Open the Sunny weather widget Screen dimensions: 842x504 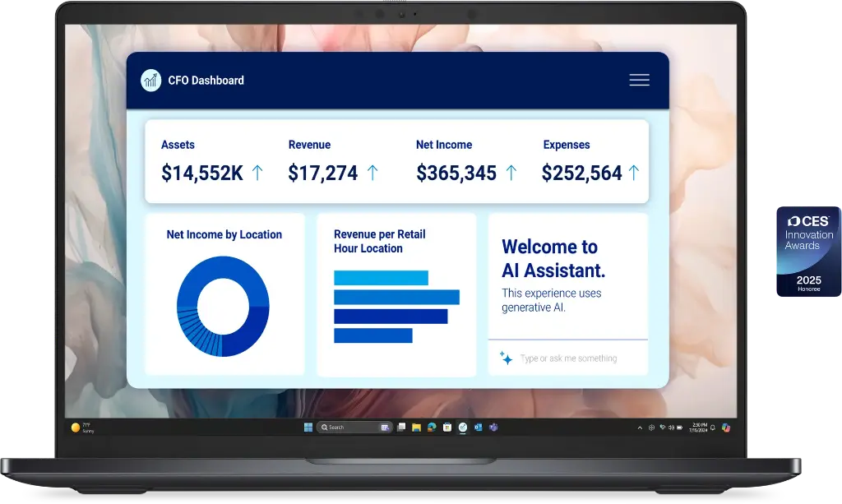click(81, 428)
